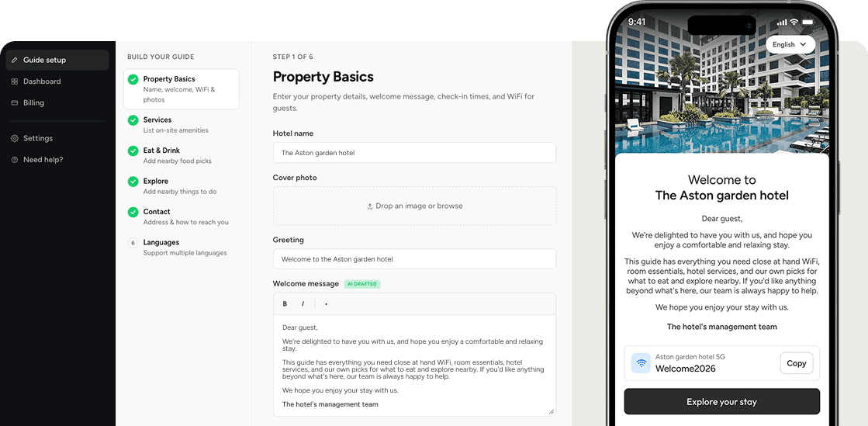Click the STEP 1 OF 6 label

coord(293,57)
